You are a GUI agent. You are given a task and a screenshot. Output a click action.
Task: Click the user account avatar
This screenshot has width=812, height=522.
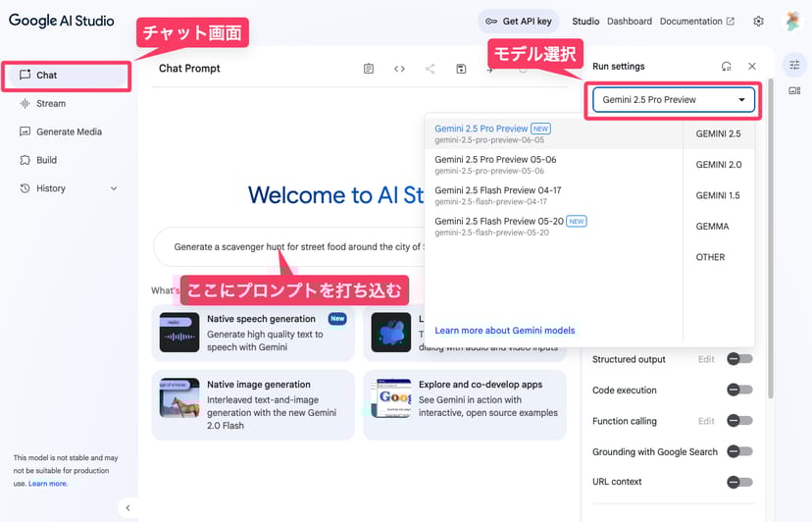792,22
